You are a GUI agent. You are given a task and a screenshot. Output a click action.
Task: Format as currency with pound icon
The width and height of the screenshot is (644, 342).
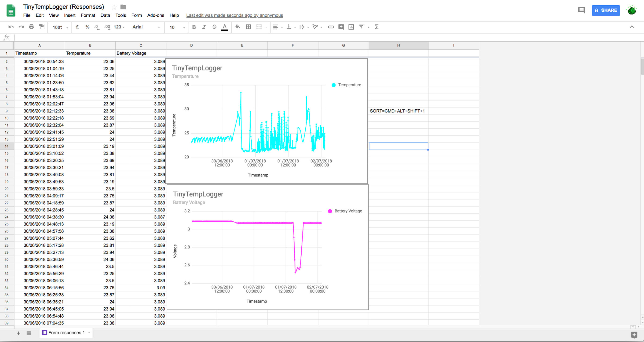(x=77, y=27)
